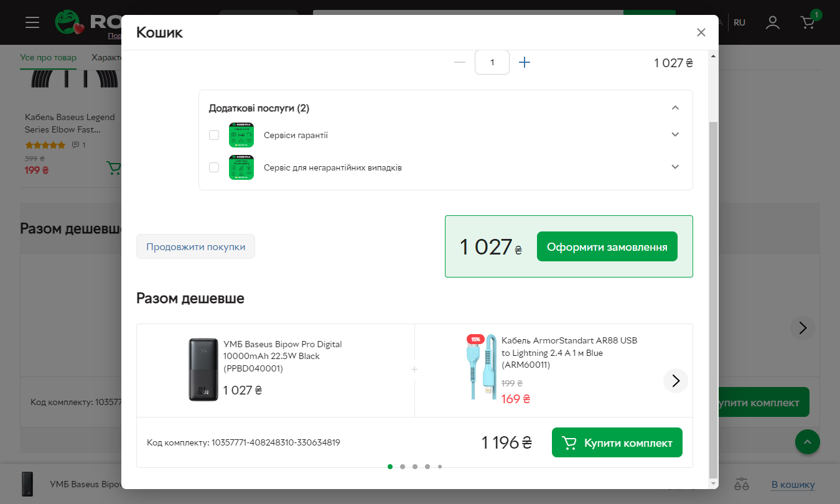Expand Сервіс для негарантійних випадків chevron
The width and height of the screenshot is (840, 504).
pos(675,167)
